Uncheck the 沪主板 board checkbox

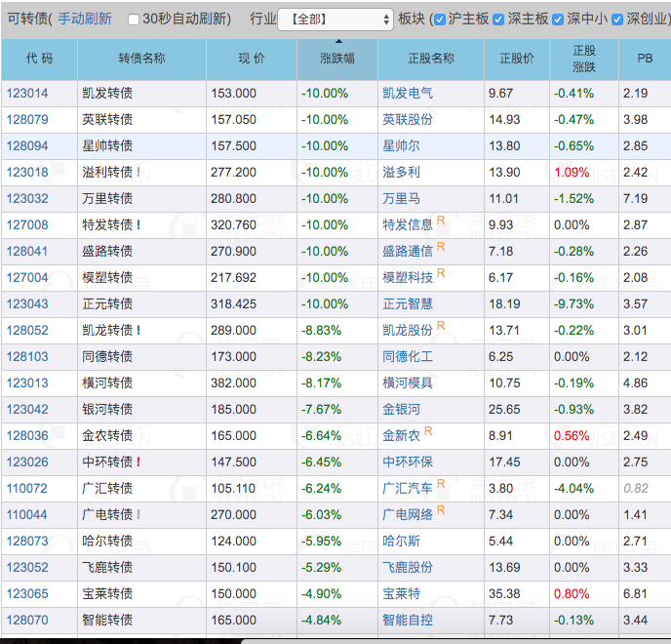[x=439, y=20]
